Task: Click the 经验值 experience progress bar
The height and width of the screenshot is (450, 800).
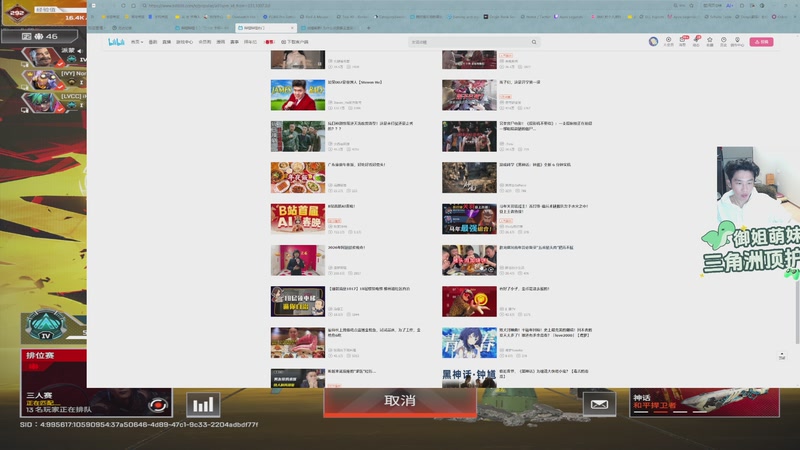Action: 60,10
